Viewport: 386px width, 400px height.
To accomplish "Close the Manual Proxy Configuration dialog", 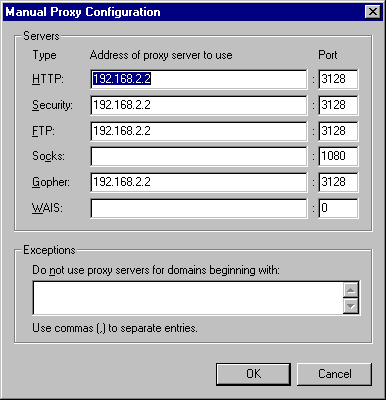I will (x=373, y=12).
